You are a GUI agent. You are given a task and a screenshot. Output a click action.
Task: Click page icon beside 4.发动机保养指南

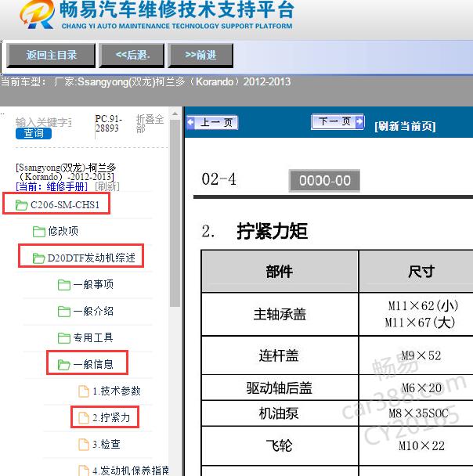(84, 471)
